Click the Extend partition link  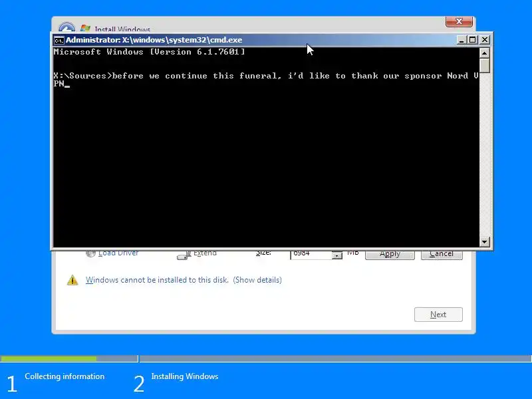(205, 253)
